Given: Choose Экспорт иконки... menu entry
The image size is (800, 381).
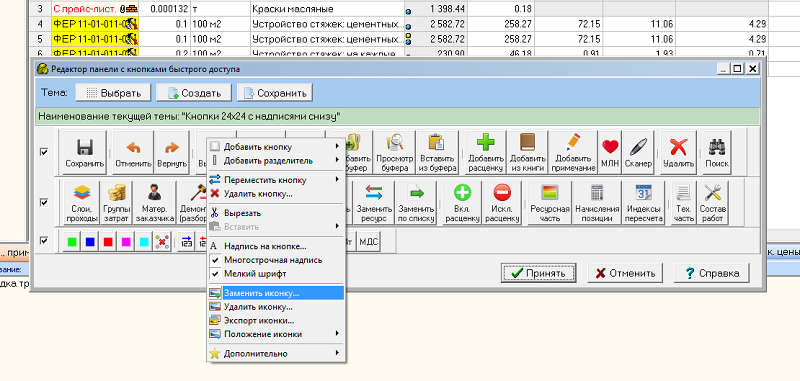Looking at the screenshot, I should point(276,321).
